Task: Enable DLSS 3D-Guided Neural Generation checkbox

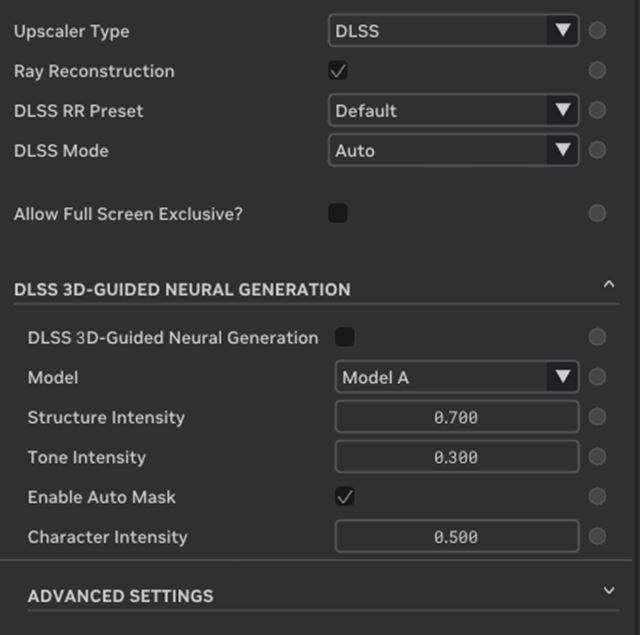Action: [344, 337]
